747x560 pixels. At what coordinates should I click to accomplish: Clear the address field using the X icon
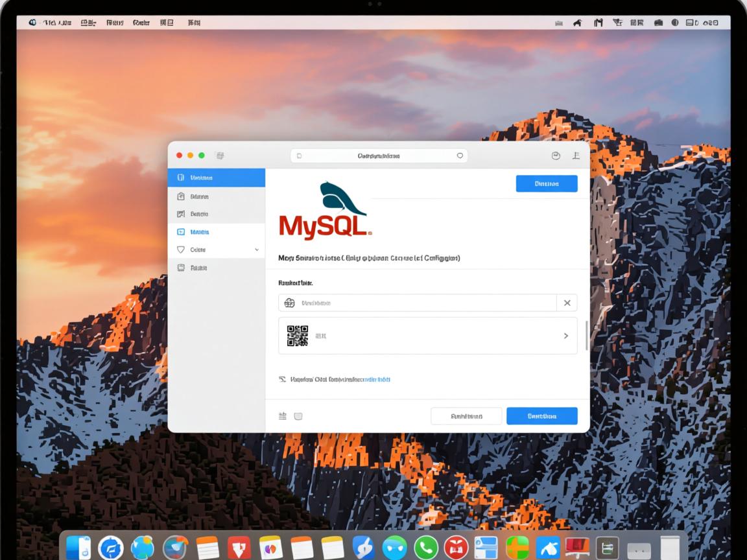567,303
